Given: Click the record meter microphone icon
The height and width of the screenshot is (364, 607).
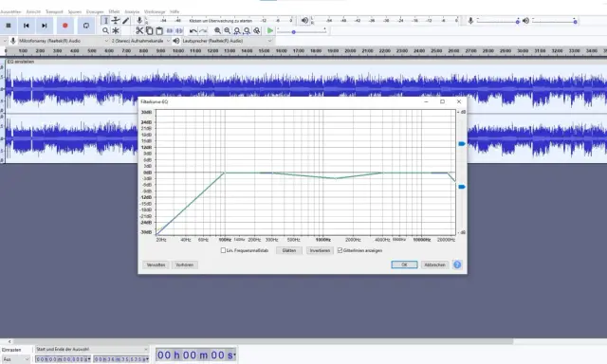Looking at the screenshot, I should (x=139, y=20).
